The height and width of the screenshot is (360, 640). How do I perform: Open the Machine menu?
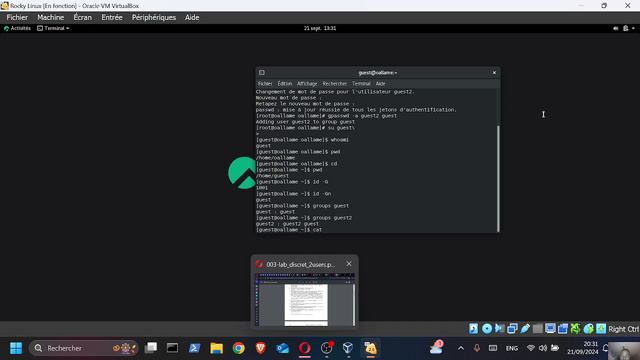tap(51, 18)
